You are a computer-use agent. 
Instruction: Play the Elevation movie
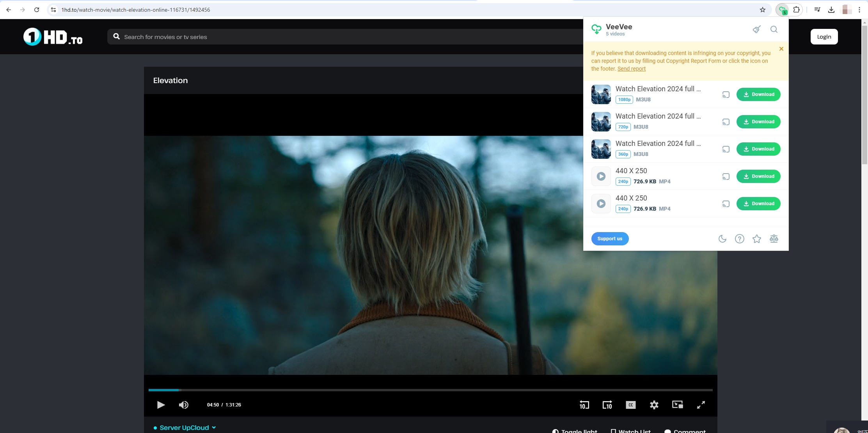[x=160, y=405]
